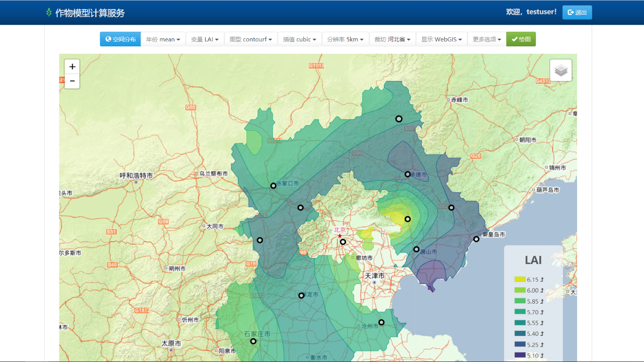Click the yellow 6.15 legend swatch
Screen dimensions: 644x362
pyautogui.click(x=520, y=279)
